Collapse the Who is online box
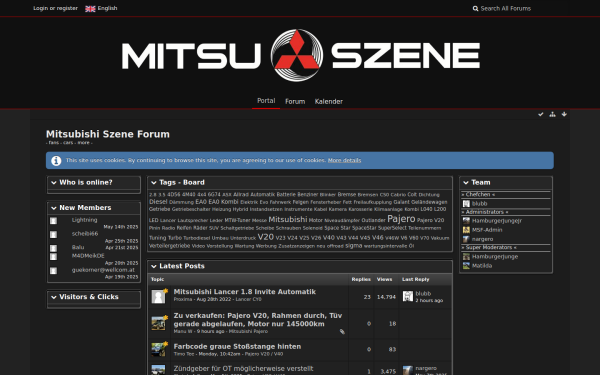This screenshot has height=375, width=600. [54, 183]
